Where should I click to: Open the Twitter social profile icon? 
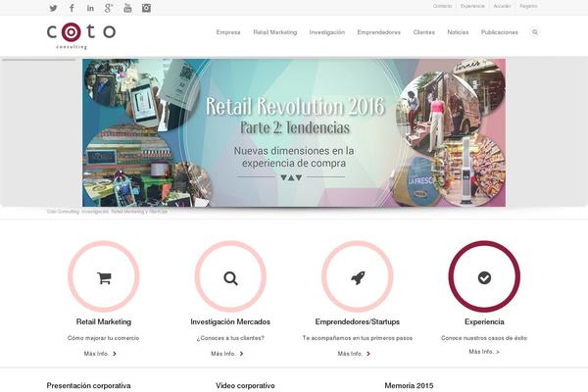(53, 8)
